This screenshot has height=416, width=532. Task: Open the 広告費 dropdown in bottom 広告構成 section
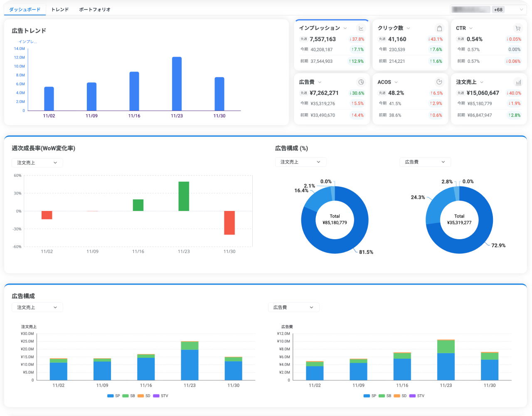coord(294,307)
